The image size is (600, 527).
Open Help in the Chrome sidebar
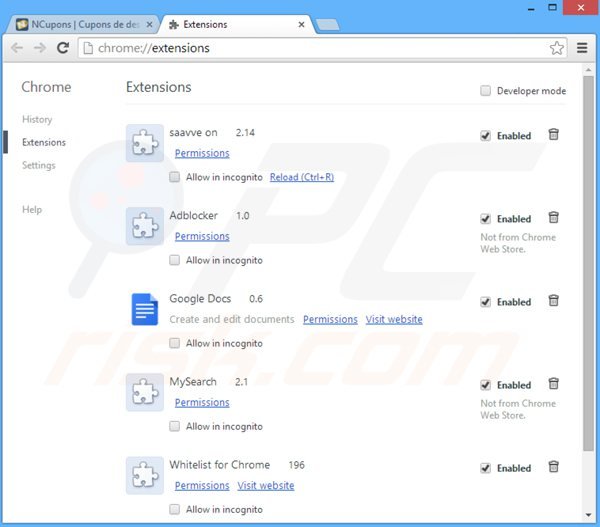pyautogui.click(x=32, y=210)
